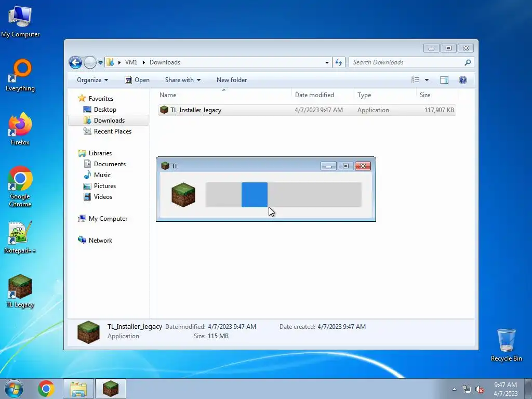Screen dimensions: 532x399
Task: Click the Windows Start orb
Action: (14, 389)
